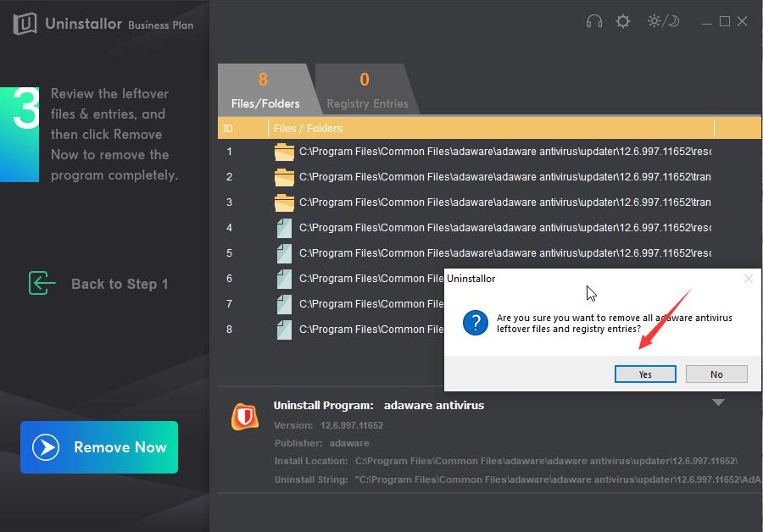The width and height of the screenshot is (763, 532).
Task: Toggle light/dark theme sun-moon icon
Action: click(x=663, y=21)
